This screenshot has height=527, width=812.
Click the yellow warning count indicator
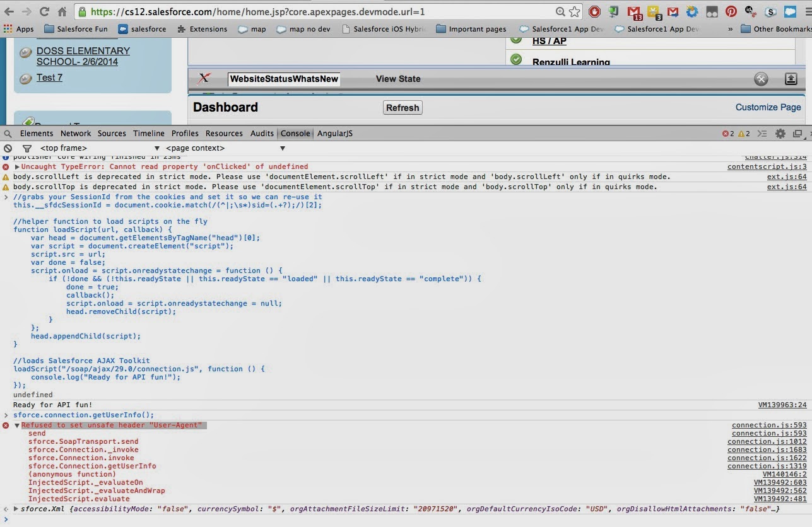(x=744, y=134)
